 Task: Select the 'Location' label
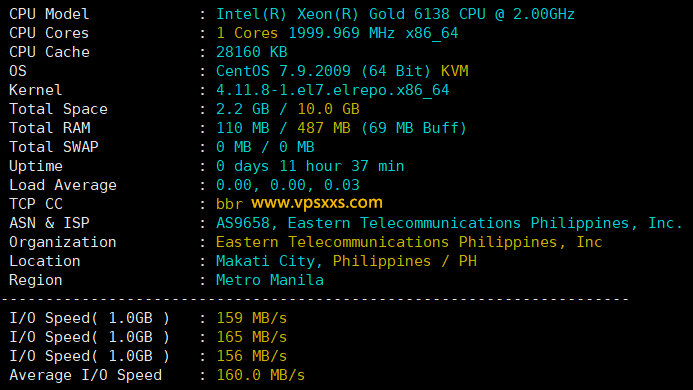(x=45, y=261)
